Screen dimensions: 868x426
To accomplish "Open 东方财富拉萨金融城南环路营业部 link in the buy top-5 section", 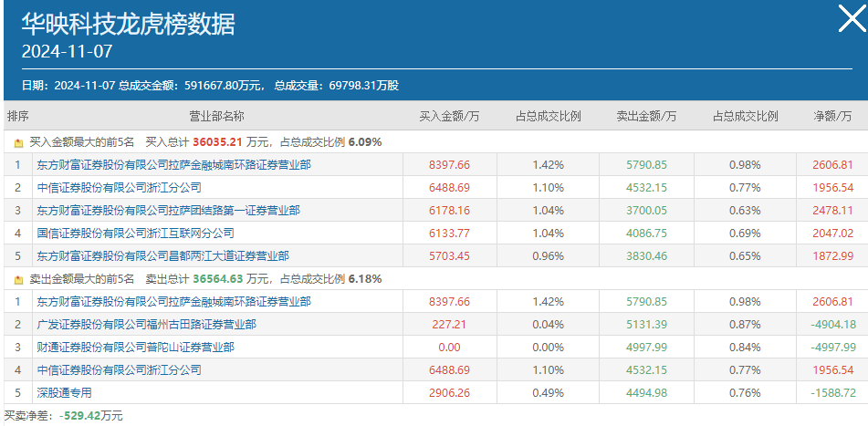I will (173, 165).
